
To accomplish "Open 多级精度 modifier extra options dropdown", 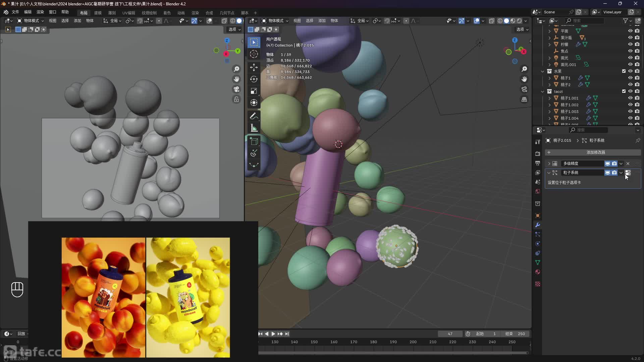I will tap(621, 164).
